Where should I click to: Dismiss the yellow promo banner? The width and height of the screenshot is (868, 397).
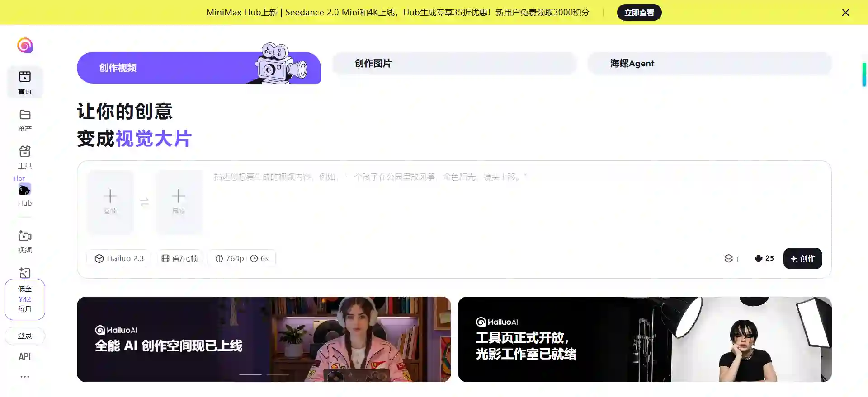tap(845, 13)
